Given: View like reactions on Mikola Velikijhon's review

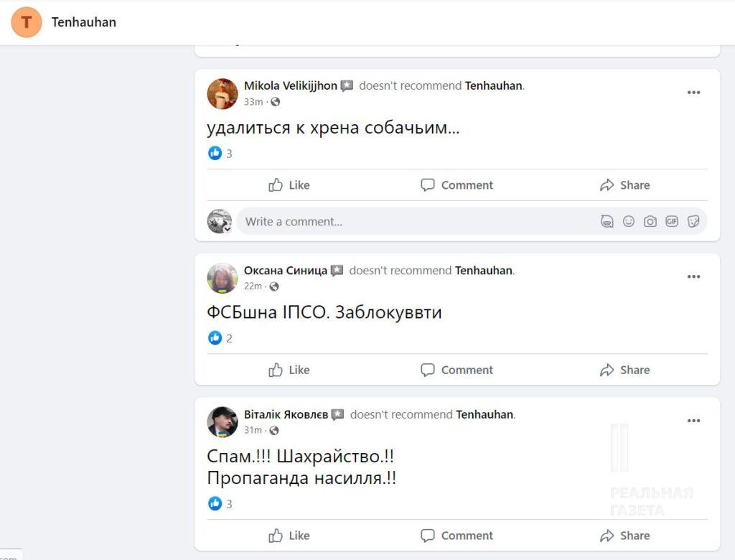Looking at the screenshot, I should pyautogui.click(x=220, y=153).
